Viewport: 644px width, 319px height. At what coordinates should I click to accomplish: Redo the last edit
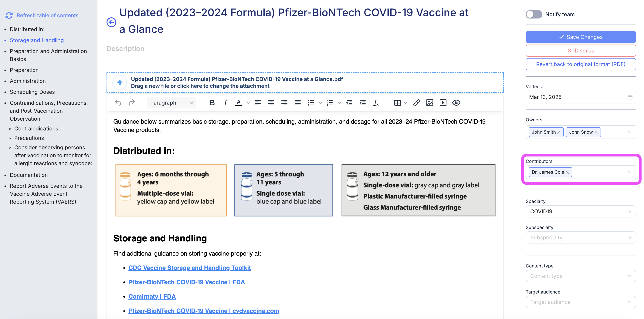(x=132, y=103)
